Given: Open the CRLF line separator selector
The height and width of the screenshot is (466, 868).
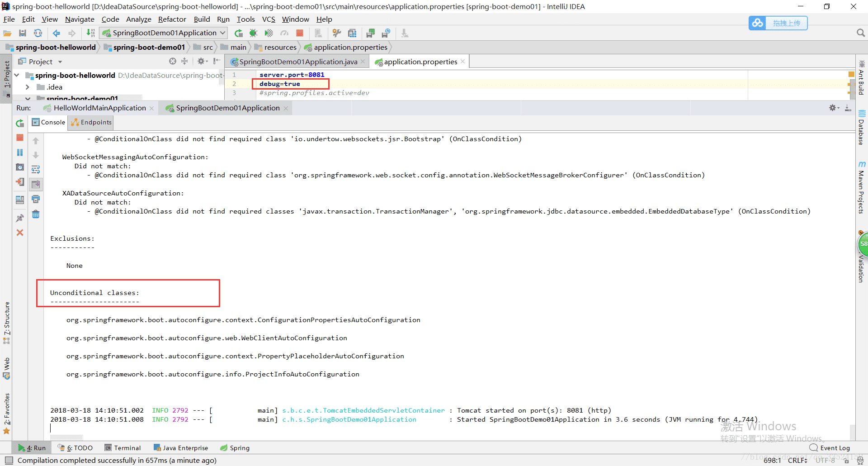Looking at the screenshot, I should tap(798, 460).
